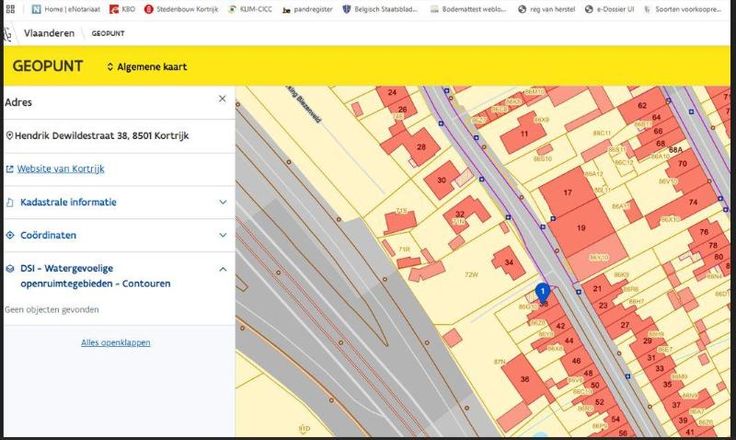This screenshot has width=736, height=440.
Task: Click the DSI layers icon
Action: tap(10, 269)
